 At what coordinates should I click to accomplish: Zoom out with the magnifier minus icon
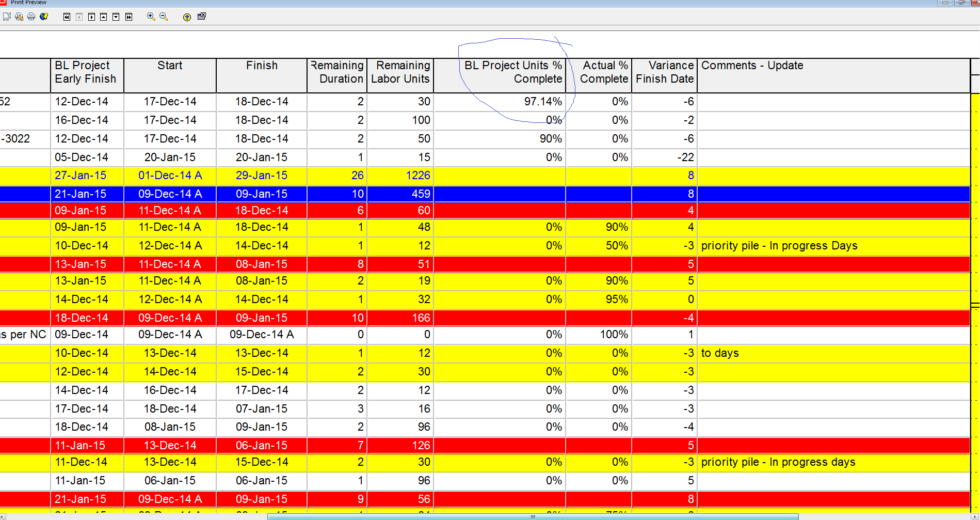(x=164, y=17)
